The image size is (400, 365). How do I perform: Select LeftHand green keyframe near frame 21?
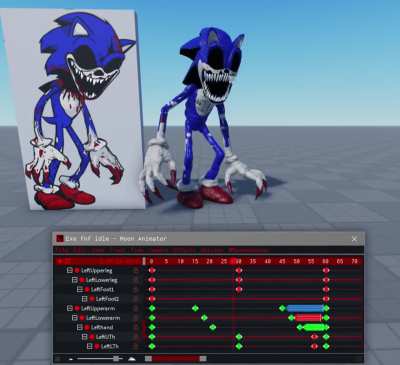[x=213, y=327]
